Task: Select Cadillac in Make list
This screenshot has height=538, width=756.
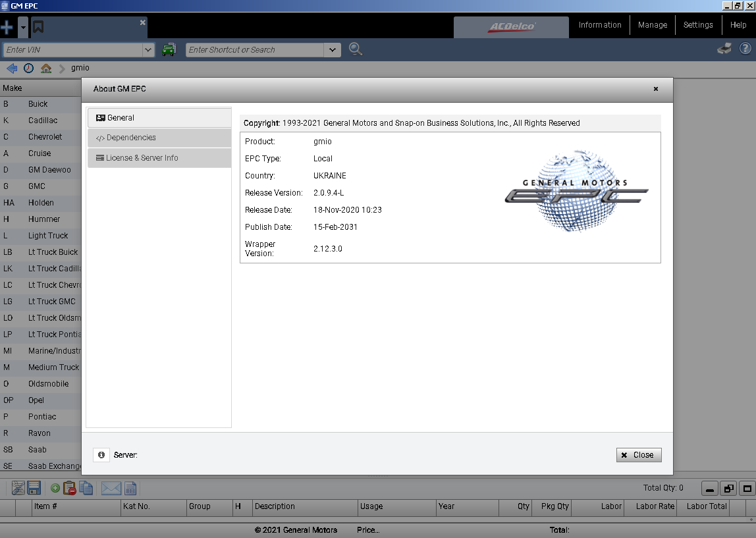Action: coord(41,121)
